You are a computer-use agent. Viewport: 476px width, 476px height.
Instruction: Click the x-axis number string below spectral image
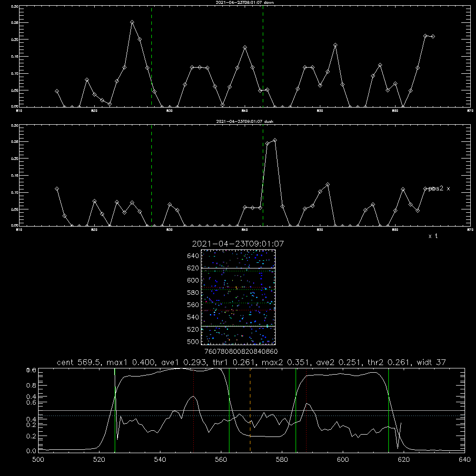[241, 352]
